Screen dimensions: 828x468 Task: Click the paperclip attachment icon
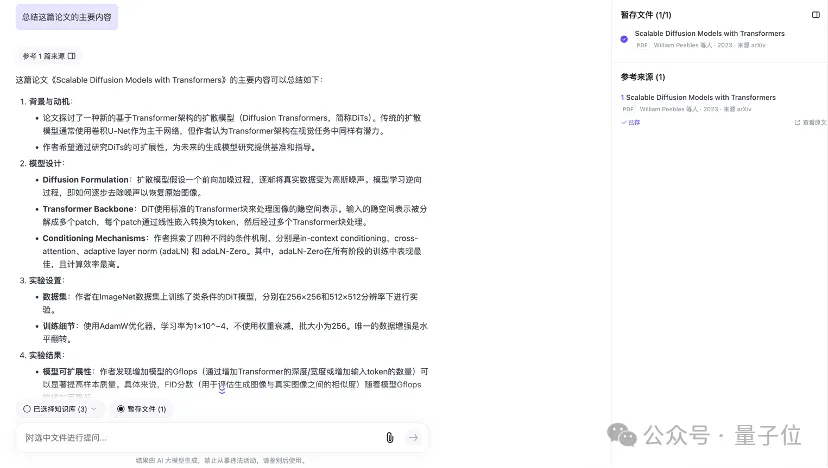[x=390, y=437]
